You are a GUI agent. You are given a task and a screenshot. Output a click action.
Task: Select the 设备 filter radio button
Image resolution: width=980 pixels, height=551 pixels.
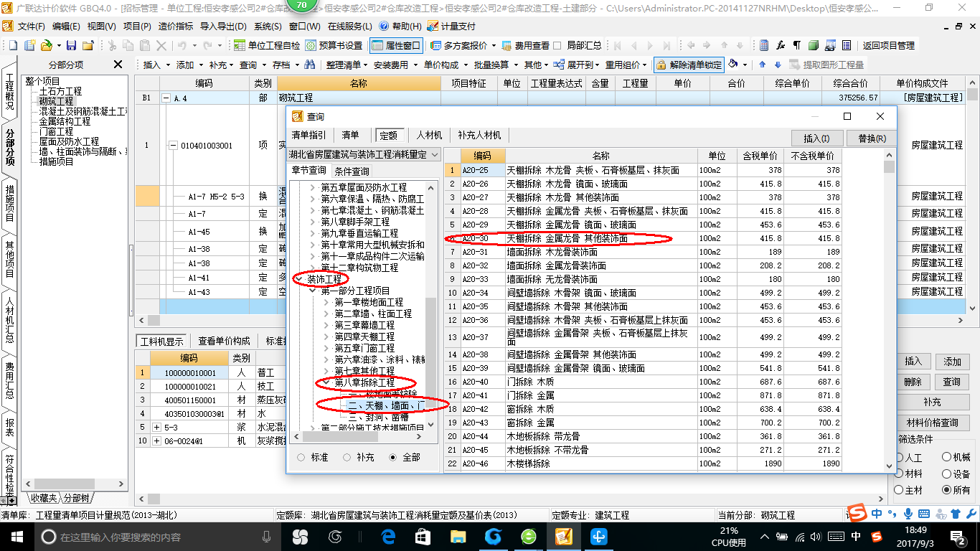click(x=946, y=474)
